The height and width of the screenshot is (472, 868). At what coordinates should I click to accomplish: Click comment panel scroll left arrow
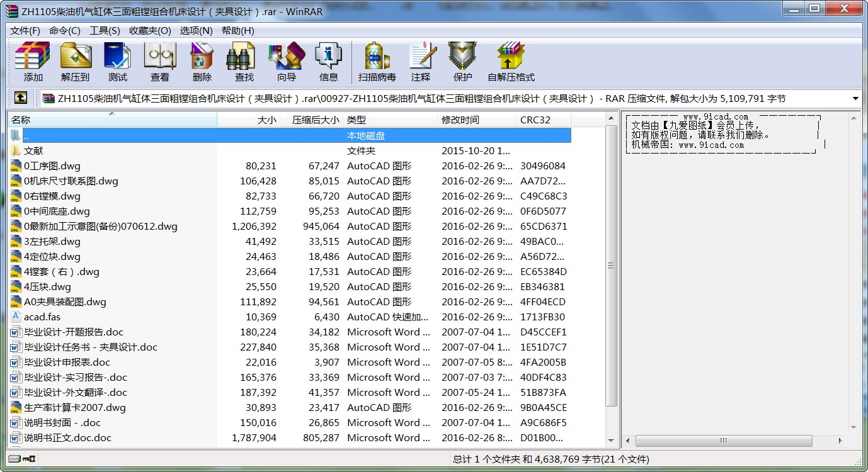628,441
